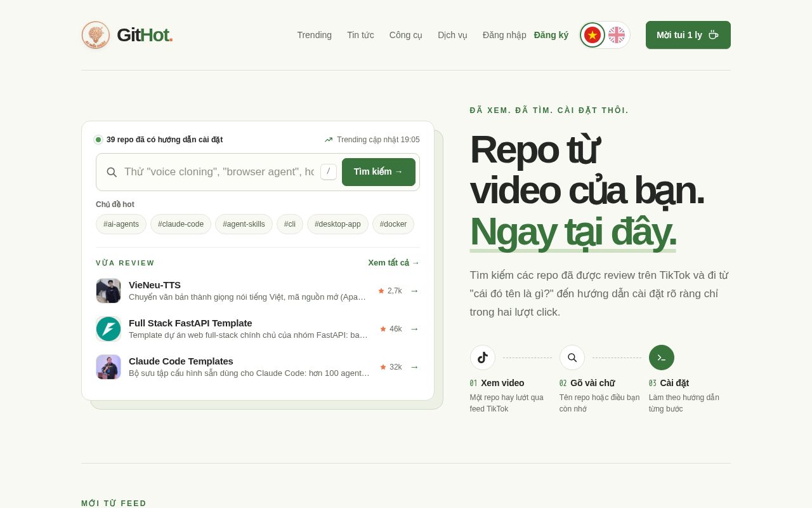Open the Trending nav item
Image resolution: width=812 pixels, height=508 pixels.
(x=315, y=35)
